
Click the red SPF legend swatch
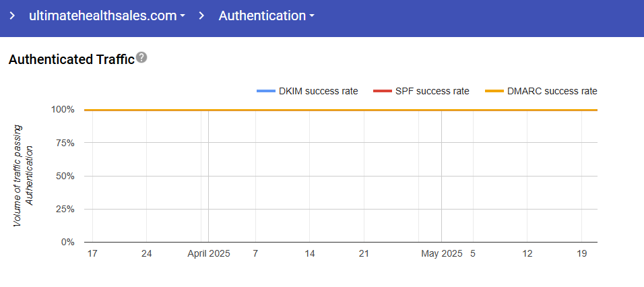[383, 91]
